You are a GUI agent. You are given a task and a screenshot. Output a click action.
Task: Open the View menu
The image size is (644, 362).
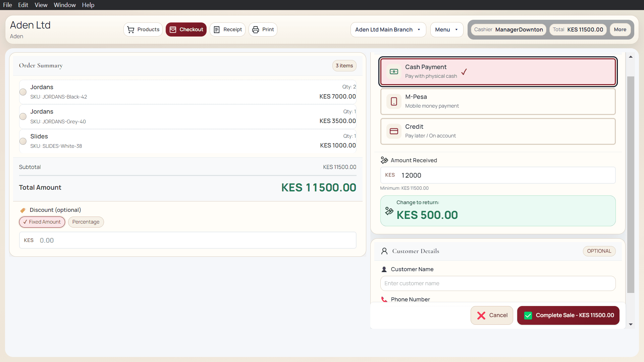click(x=41, y=5)
